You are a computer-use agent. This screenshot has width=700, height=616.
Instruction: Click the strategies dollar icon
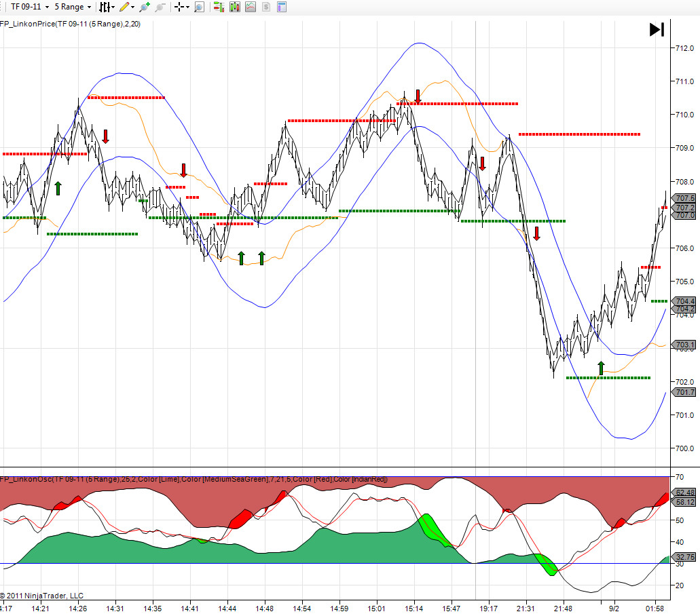(266, 7)
